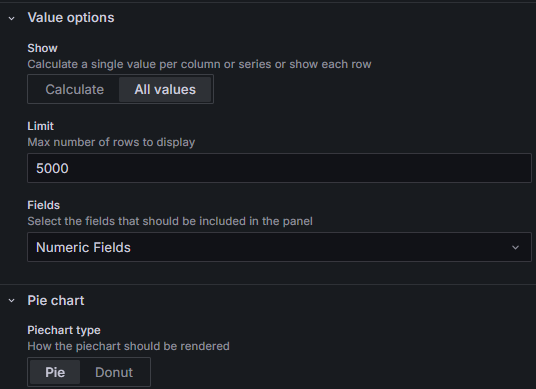The image size is (536, 389).
Task: Click 'Select the fields that should be included' text
Action: coord(170,221)
